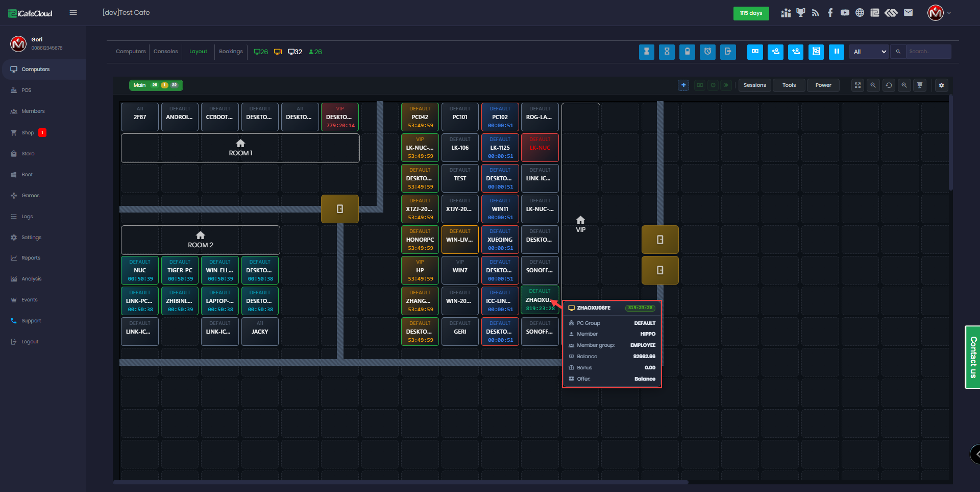Open the Power dropdown menu

click(x=823, y=85)
